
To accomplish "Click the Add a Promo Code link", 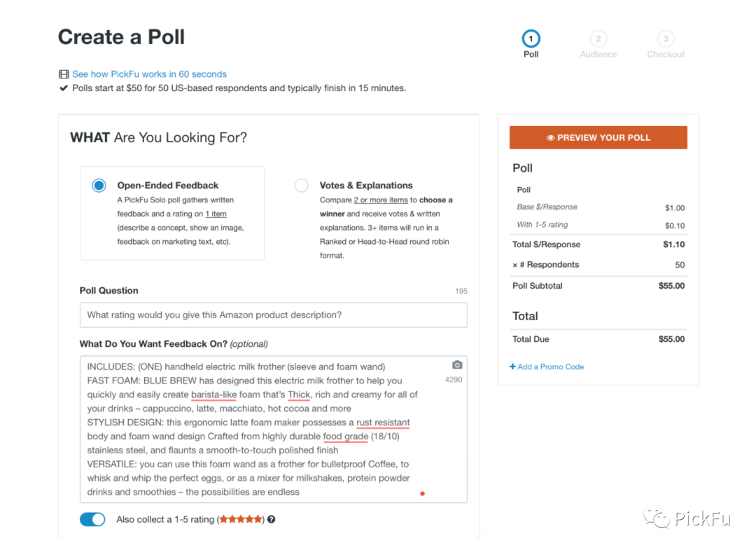I will pos(551,366).
